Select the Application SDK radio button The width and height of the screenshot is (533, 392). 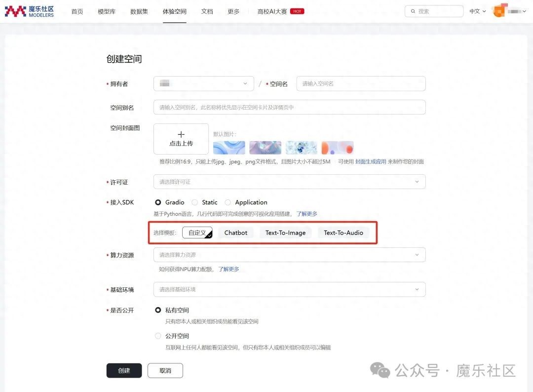point(228,202)
